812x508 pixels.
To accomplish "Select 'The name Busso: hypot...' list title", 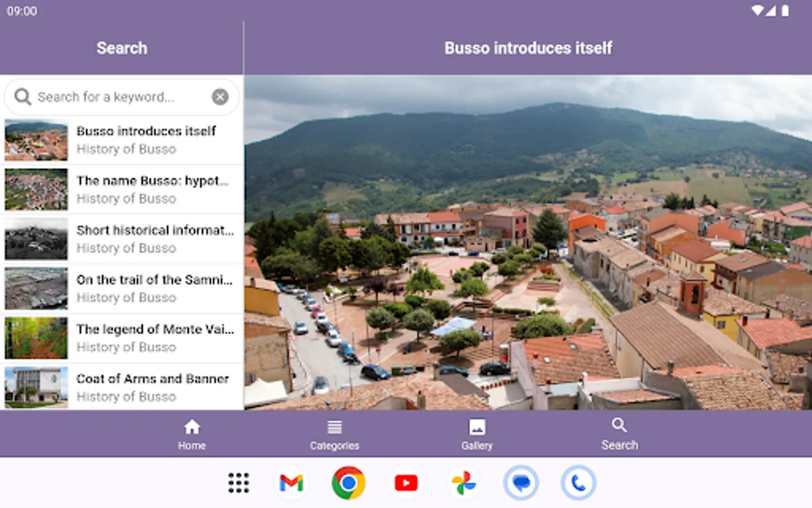I will coord(153,181).
